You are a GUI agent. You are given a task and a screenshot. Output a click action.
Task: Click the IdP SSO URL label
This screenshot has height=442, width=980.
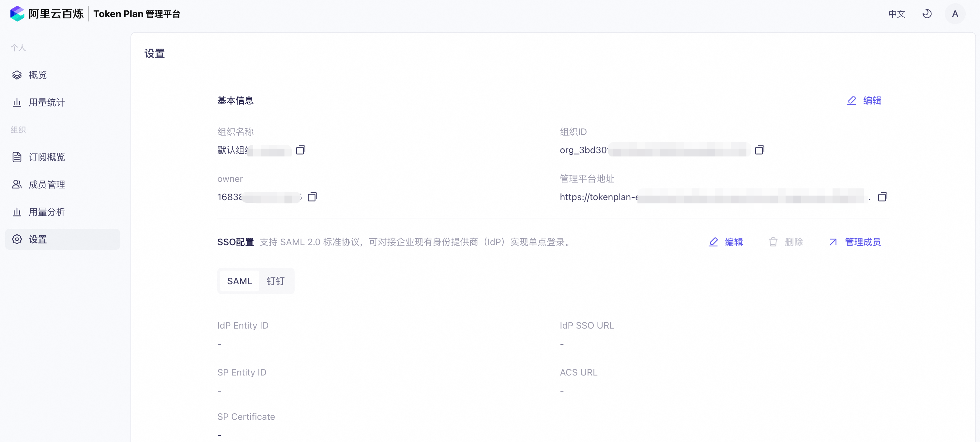pos(587,325)
